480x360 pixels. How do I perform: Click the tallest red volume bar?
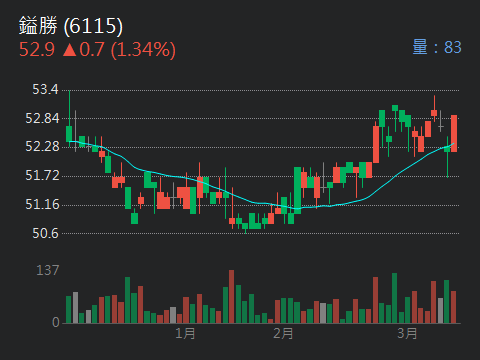click(231, 296)
